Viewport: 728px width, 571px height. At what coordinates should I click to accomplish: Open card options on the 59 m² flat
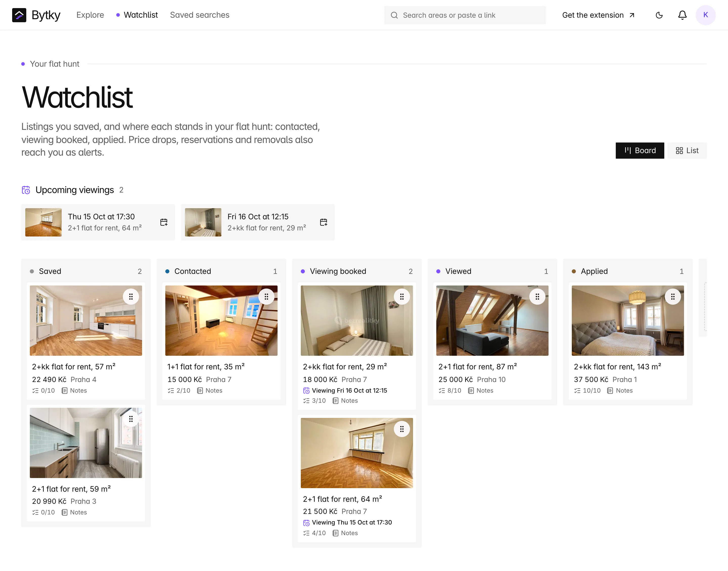click(x=131, y=419)
